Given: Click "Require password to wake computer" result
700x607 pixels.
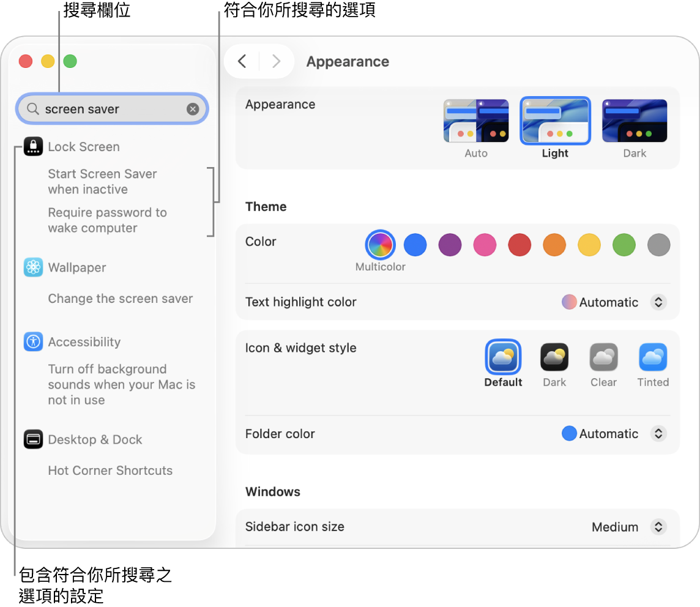Looking at the screenshot, I should click(x=107, y=220).
